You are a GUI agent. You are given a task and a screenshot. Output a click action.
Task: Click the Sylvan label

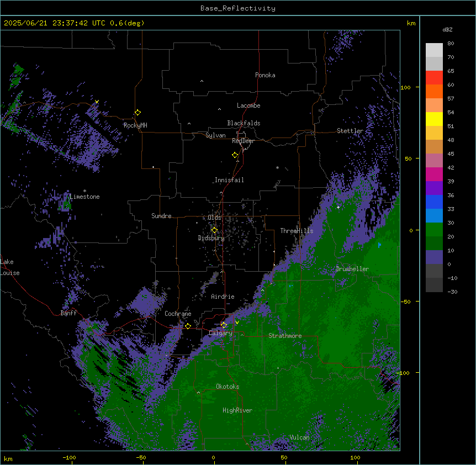(x=215, y=135)
